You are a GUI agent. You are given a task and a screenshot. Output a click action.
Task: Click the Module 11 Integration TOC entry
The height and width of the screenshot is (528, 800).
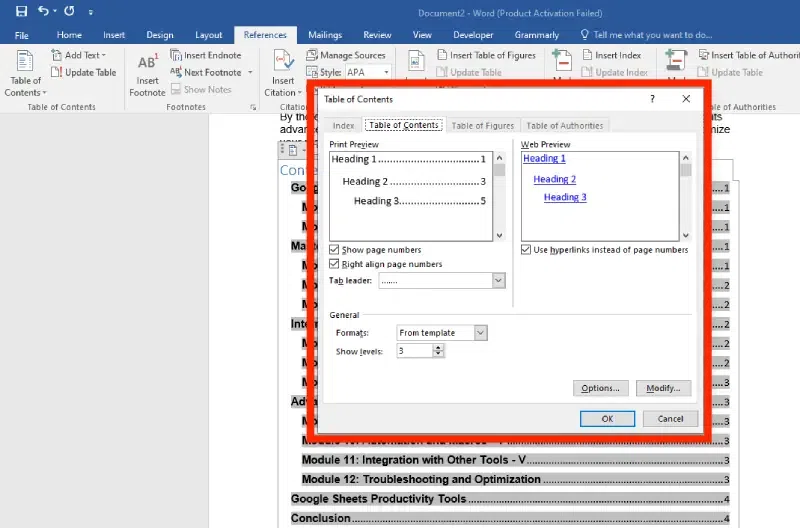pos(515,460)
